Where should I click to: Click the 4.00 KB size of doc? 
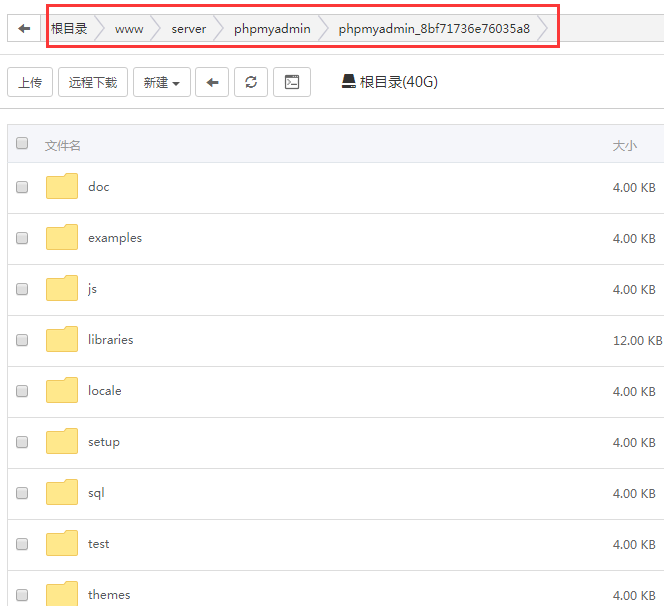[x=634, y=188]
